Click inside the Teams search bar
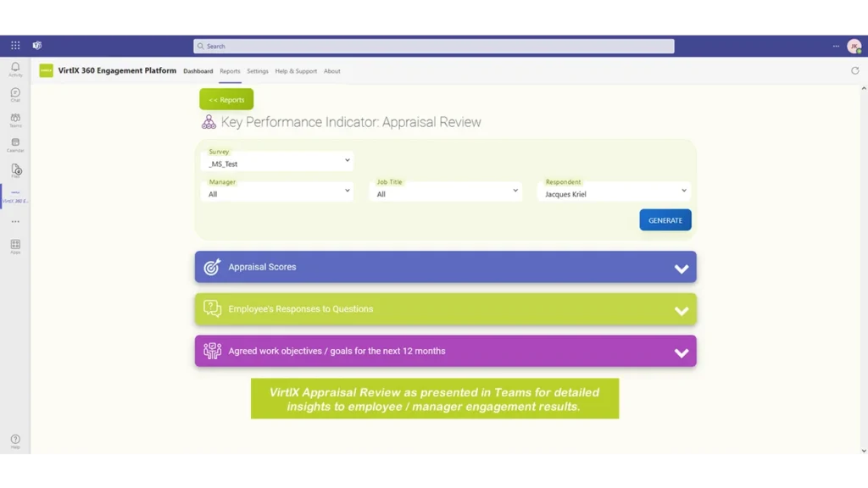Image resolution: width=868 pixels, height=488 pixels. tap(432, 46)
